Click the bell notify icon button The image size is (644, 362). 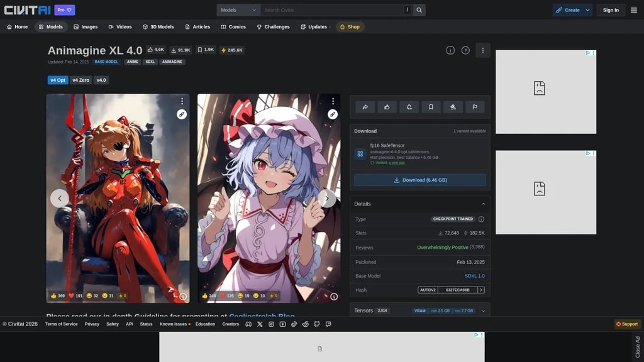[409, 107]
